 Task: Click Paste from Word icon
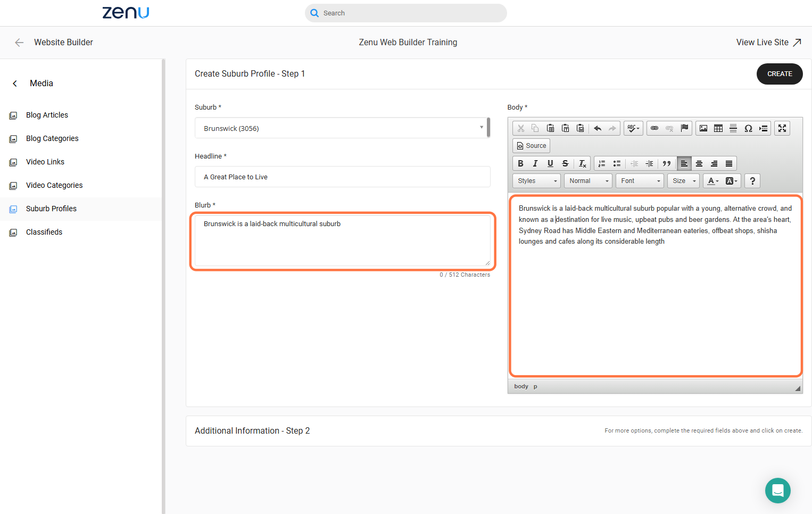click(x=581, y=128)
